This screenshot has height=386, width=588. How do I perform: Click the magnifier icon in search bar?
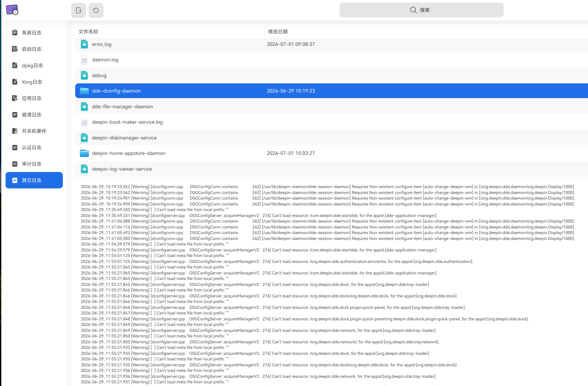pyautogui.click(x=413, y=10)
